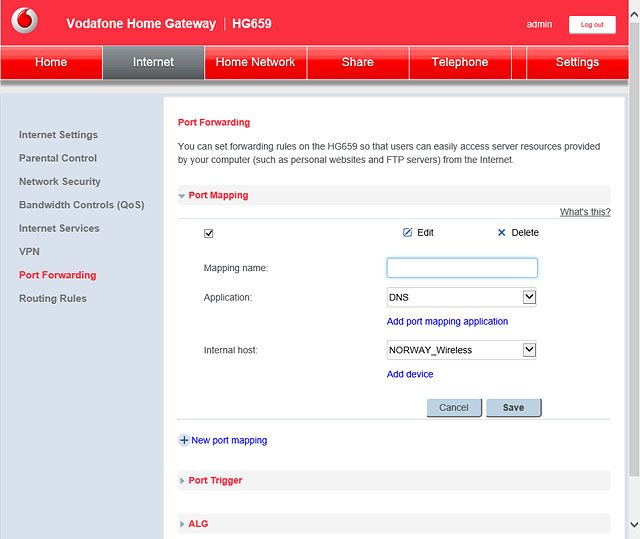Viewport: 640px width, 539px height.
Task: Switch to the Home Network tab
Action: [x=256, y=62]
